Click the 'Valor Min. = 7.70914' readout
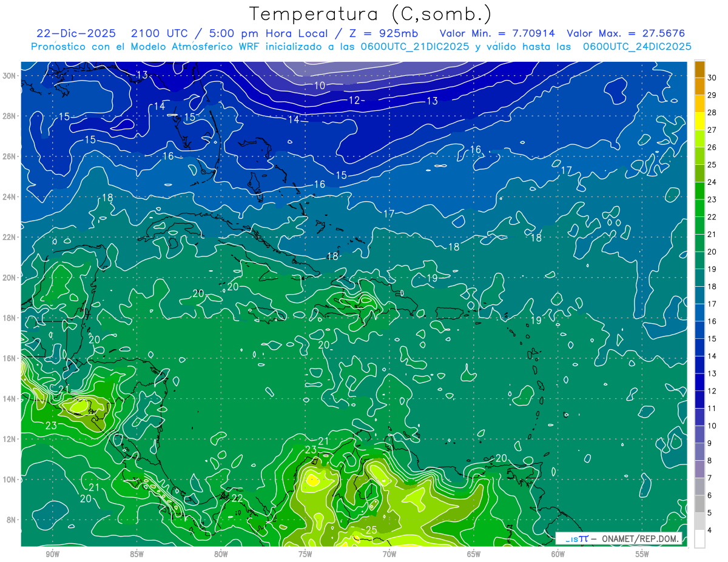This screenshot has height=562, width=728. point(497,33)
